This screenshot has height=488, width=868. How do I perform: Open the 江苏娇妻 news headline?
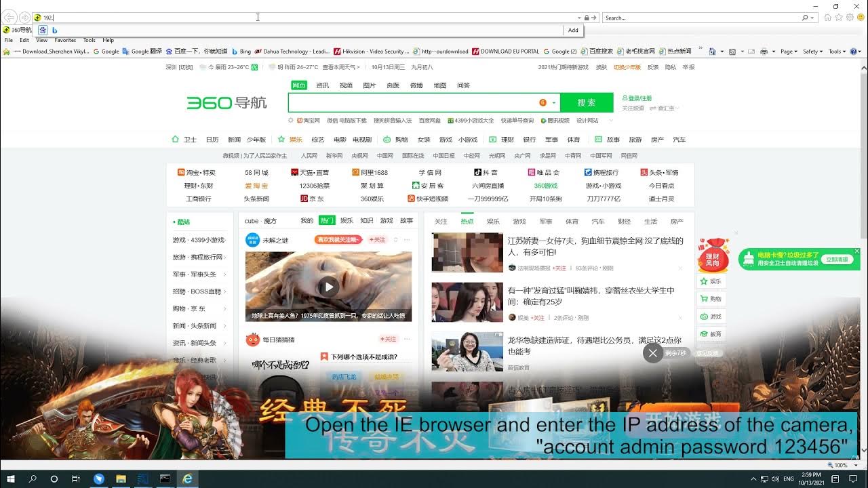pos(595,246)
